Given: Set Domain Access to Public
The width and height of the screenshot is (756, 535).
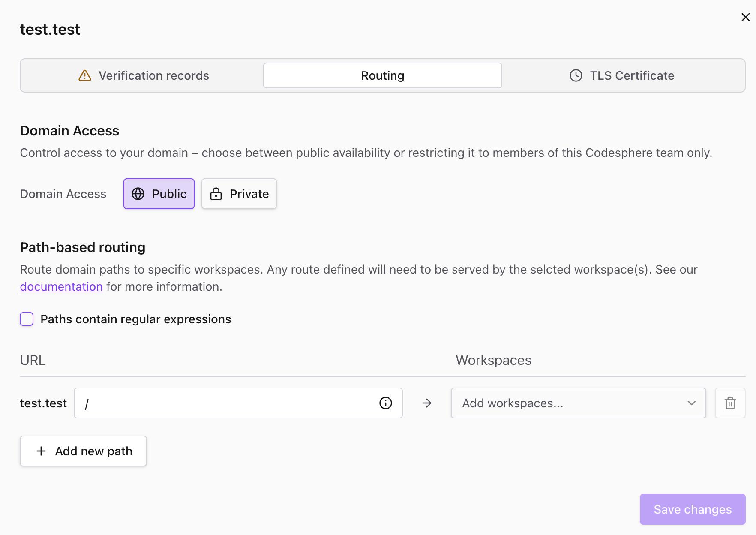Looking at the screenshot, I should (159, 194).
